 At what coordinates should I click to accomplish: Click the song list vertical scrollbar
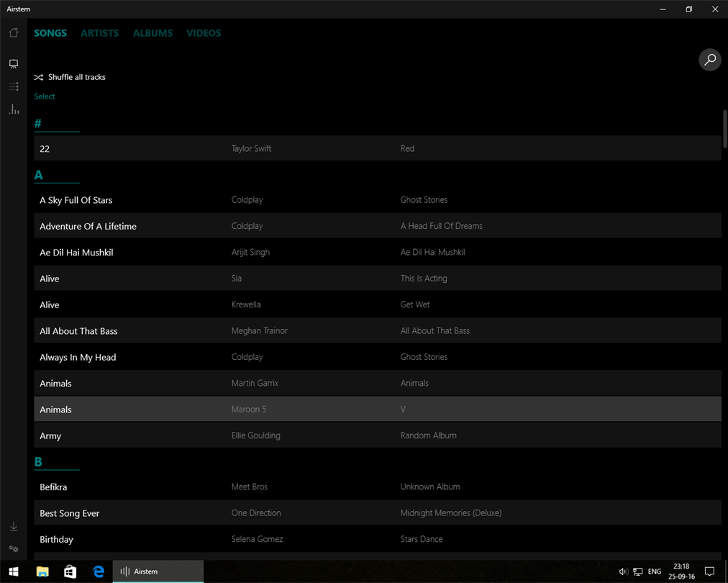click(724, 129)
